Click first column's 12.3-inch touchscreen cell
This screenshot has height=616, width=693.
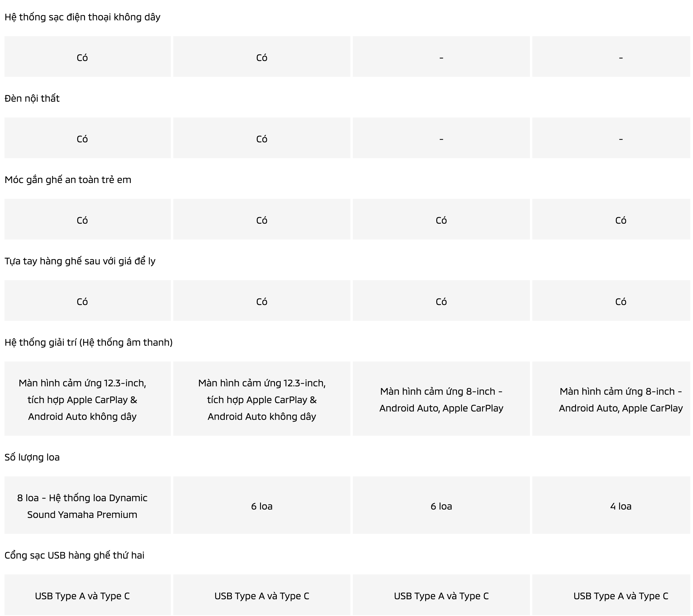coord(82,400)
